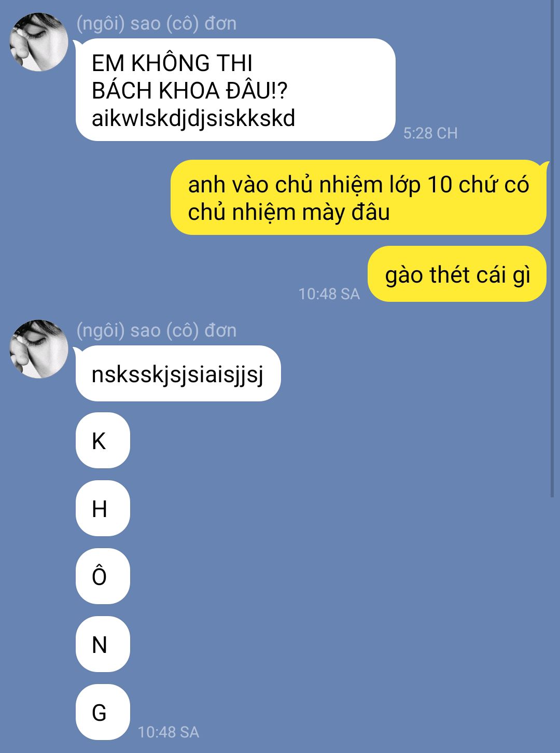Tap the 10:48 SA timestamp beside 'G'
The width and height of the screenshot is (560, 753).
[x=169, y=732]
